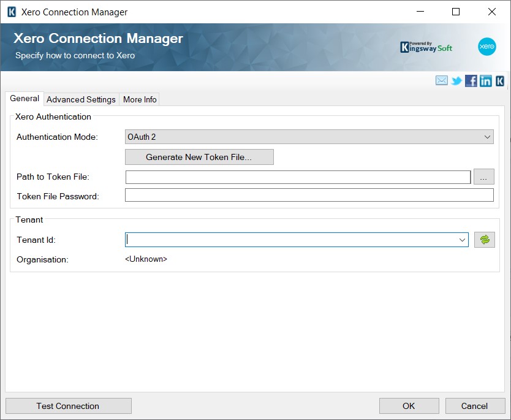This screenshot has width=511, height=420.
Task: Switch to the General tab
Action: (x=25, y=99)
